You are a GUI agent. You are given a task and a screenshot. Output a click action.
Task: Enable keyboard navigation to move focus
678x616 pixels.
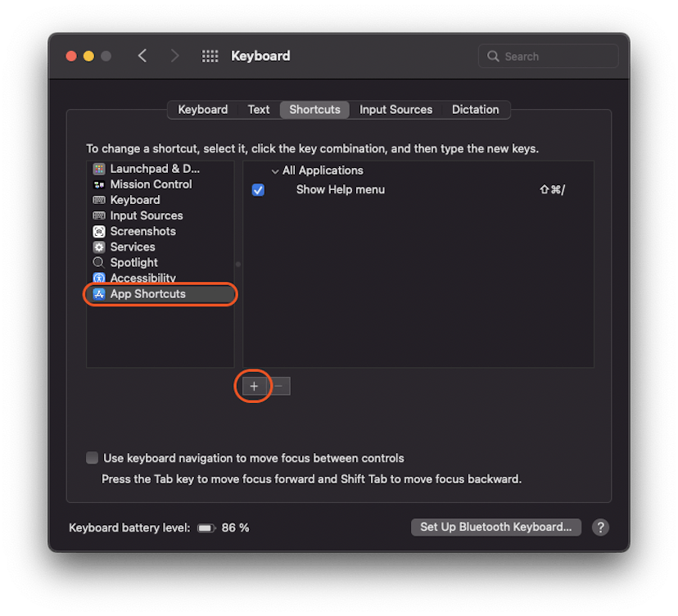(x=93, y=458)
